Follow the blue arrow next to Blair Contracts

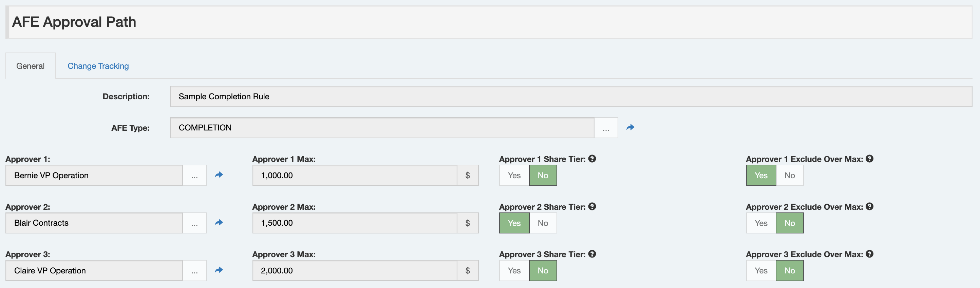click(x=219, y=223)
